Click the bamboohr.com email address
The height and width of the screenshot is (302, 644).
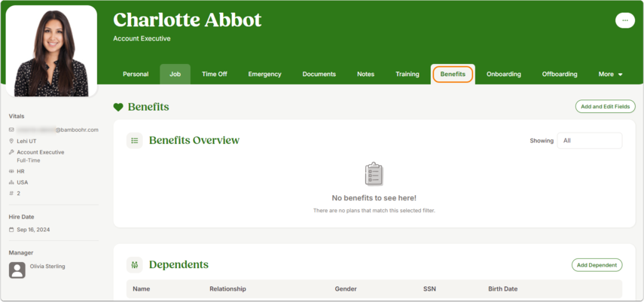[x=57, y=130]
